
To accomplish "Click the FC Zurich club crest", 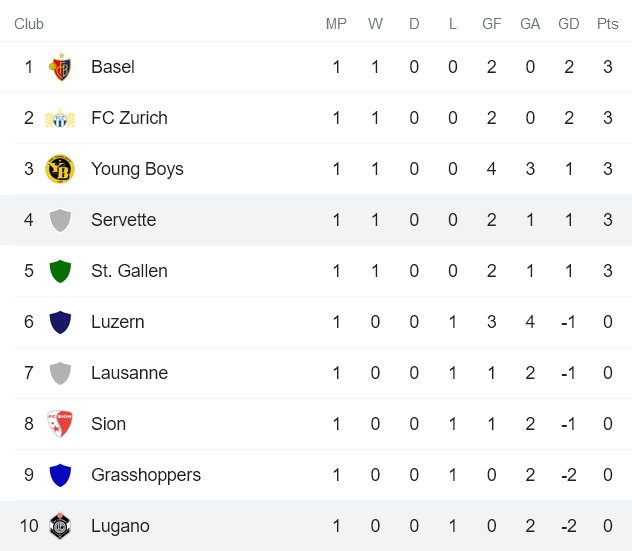I will 60,118.
